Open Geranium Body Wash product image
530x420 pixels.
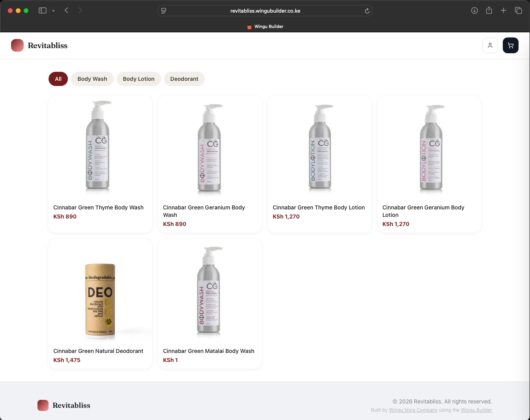210,147
